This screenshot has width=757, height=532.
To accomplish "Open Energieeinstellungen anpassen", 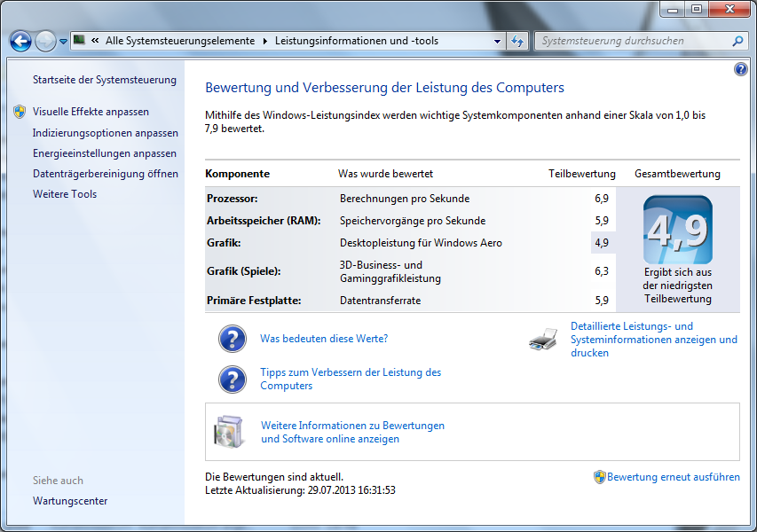I will (105, 153).
